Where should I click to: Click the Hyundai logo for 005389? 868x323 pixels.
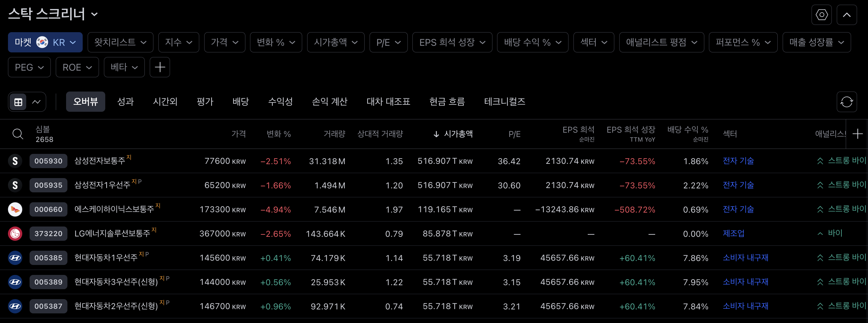pos(15,282)
